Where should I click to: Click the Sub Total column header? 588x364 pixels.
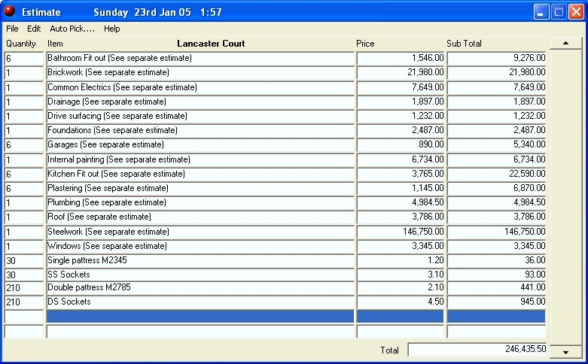464,44
